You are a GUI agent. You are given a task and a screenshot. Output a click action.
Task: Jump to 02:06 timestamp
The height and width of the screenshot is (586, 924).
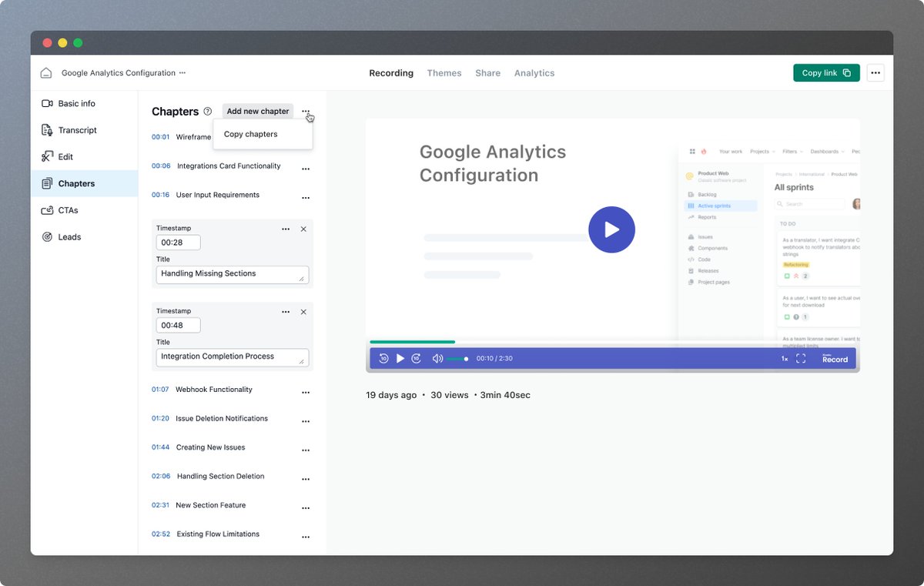(x=161, y=477)
